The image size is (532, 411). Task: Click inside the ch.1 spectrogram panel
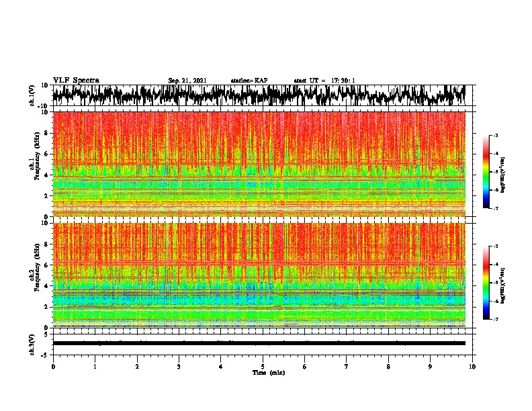(259, 164)
